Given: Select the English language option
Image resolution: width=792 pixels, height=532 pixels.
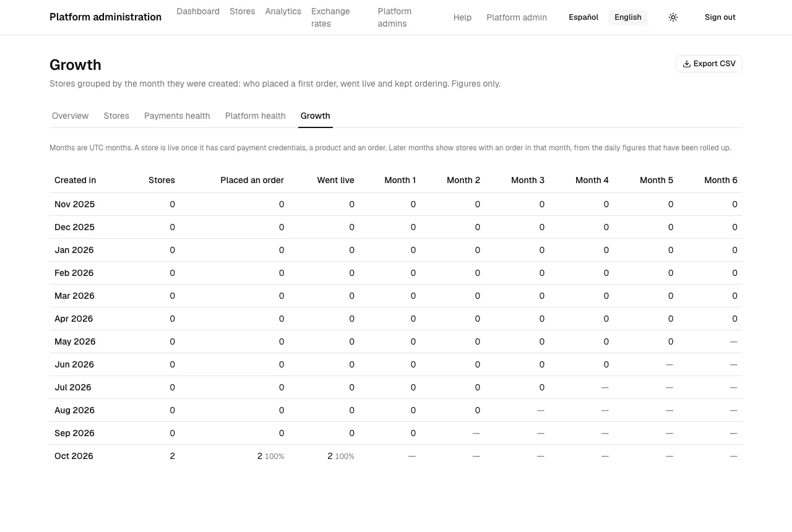Looking at the screenshot, I should point(628,17).
